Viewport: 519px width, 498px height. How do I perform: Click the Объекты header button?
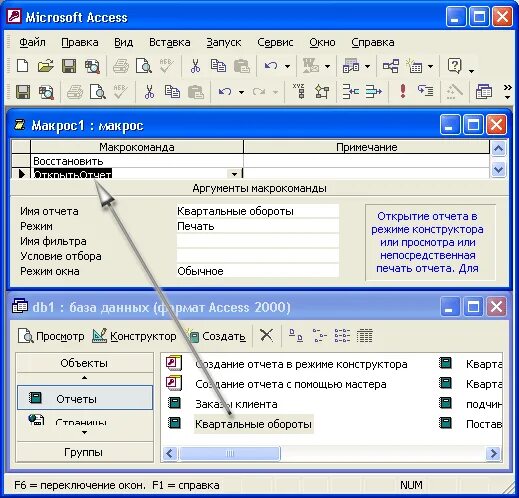[84, 363]
